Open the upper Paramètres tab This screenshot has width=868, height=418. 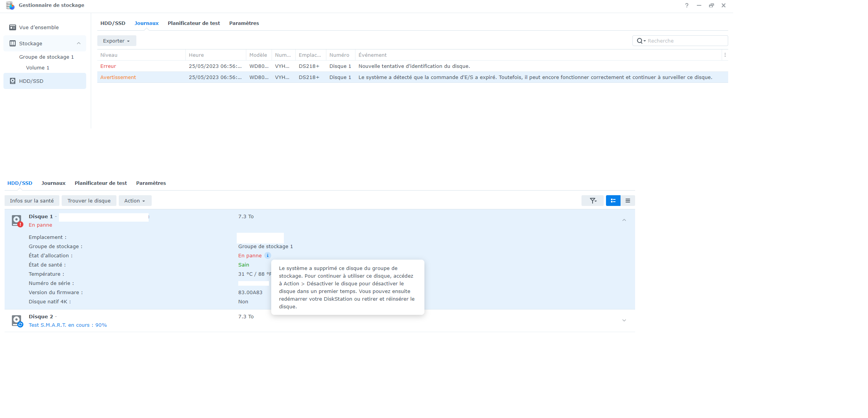pyautogui.click(x=244, y=23)
